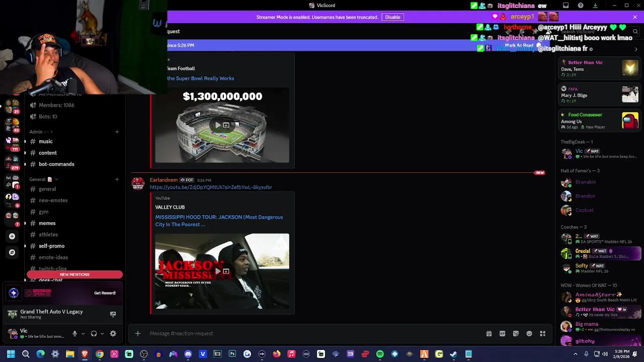Open the GIF picker
Image resolution: width=644 pixels, height=362 pixels.
click(502, 333)
